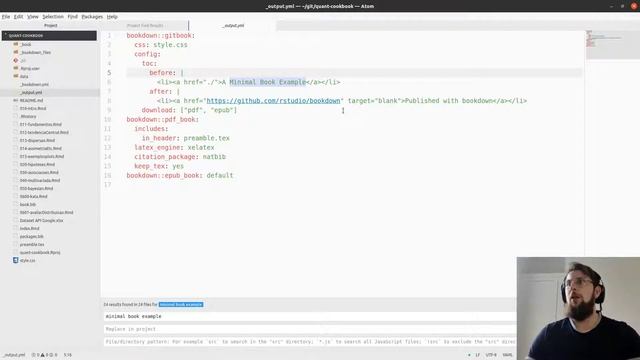Screen dimensions: 640x360
Task: Open the Help menu
Action: (112, 17)
